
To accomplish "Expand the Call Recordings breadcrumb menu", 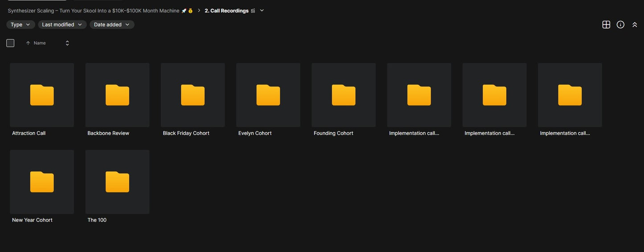I will 262,10.
